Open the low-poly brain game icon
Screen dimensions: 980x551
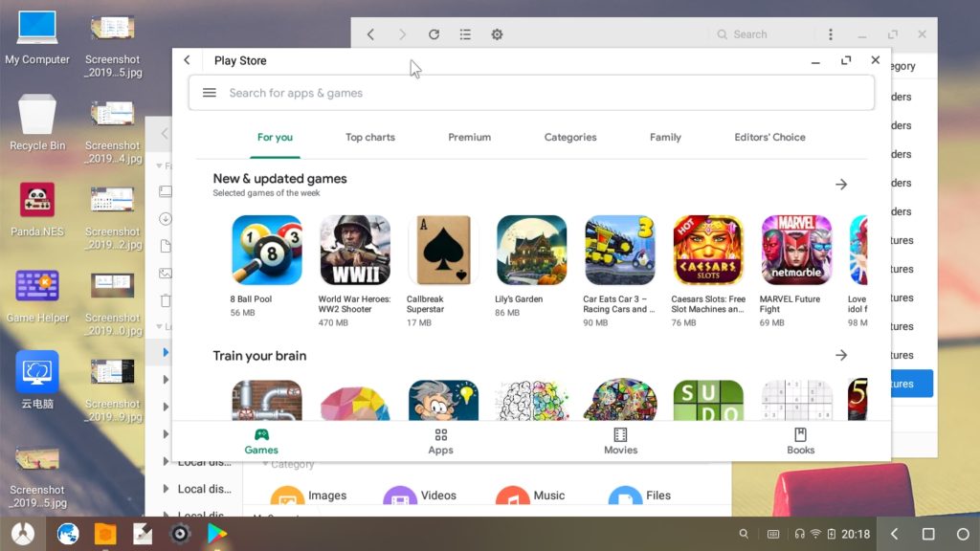[355, 401]
